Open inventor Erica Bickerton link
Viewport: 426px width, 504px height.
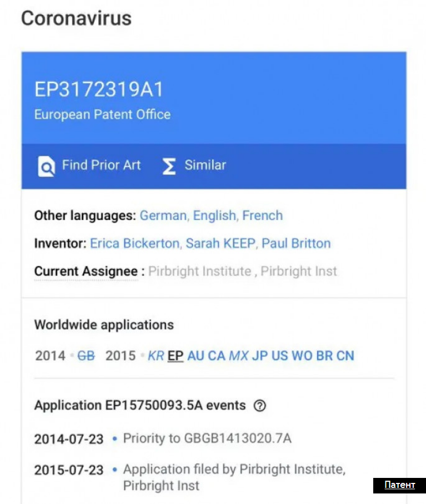coord(135,244)
